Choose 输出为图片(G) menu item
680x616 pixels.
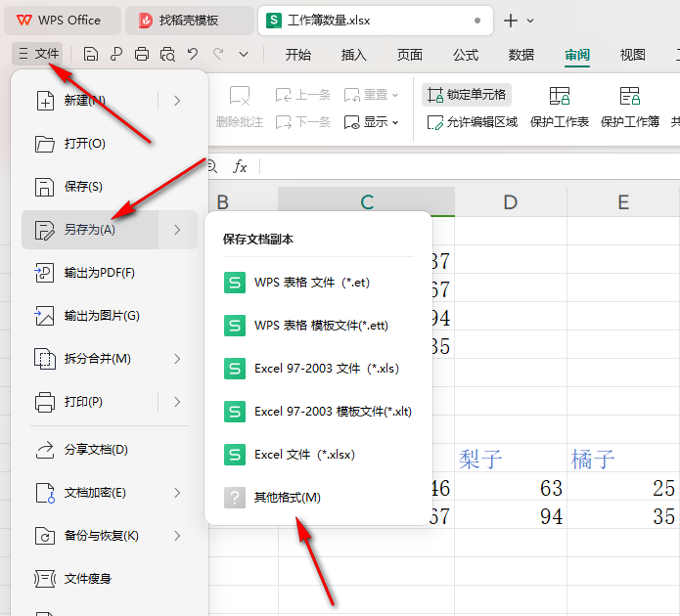point(110,316)
